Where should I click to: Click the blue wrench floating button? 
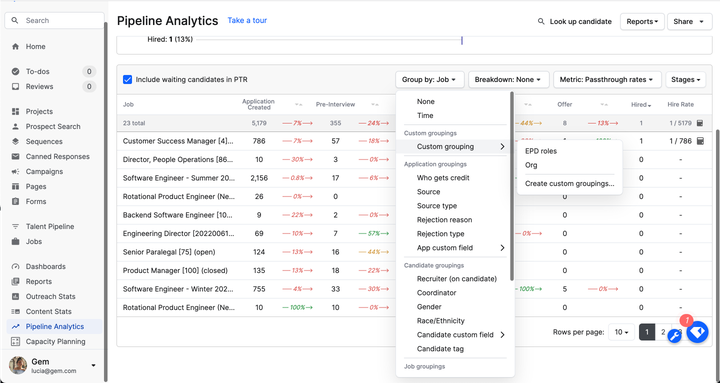click(675, 336)
